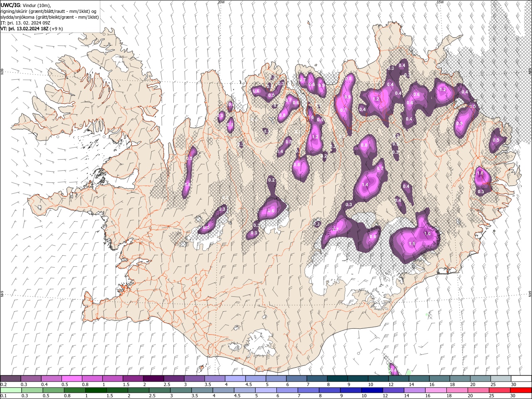The height and width of the screenshot is (399, 532).
Task: Click the 'IT: þri. 13. 02. 2024 09Z' line
Action: [x=26, y=23]
